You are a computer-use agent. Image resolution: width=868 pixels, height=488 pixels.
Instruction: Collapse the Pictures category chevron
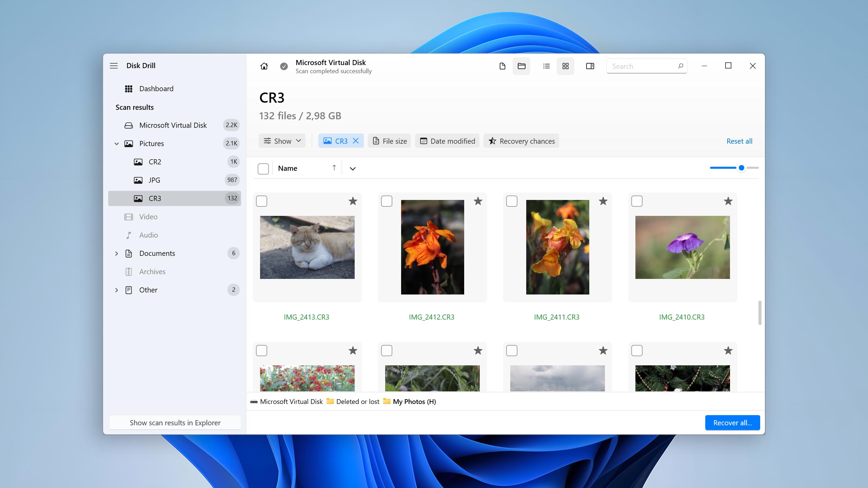point(117,144)
